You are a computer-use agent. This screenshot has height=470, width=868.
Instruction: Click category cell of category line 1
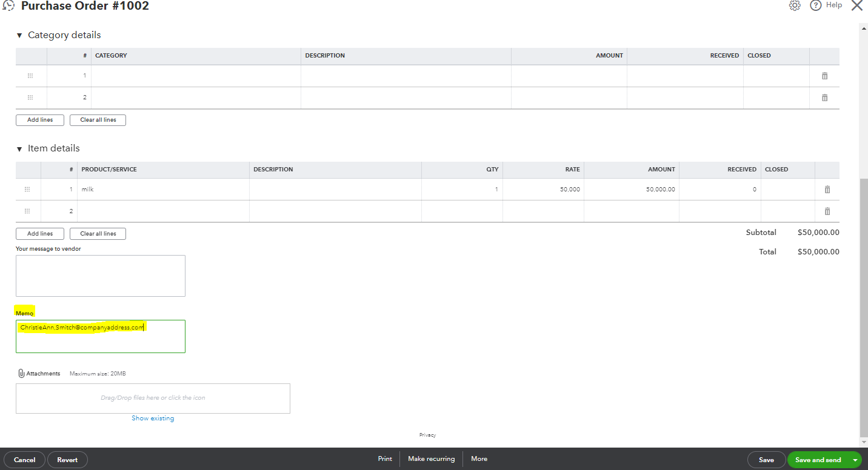click(x=196, y=76)
